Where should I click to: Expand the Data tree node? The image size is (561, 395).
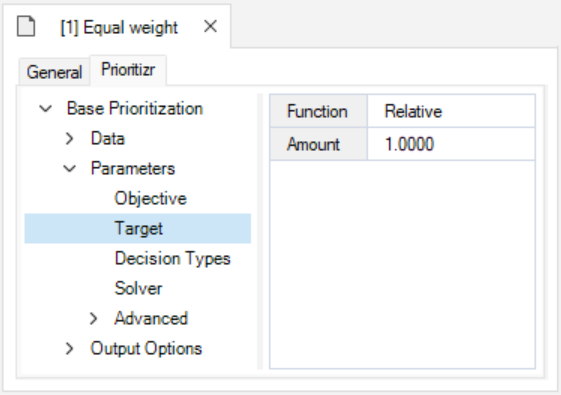[x=69, y=138]
